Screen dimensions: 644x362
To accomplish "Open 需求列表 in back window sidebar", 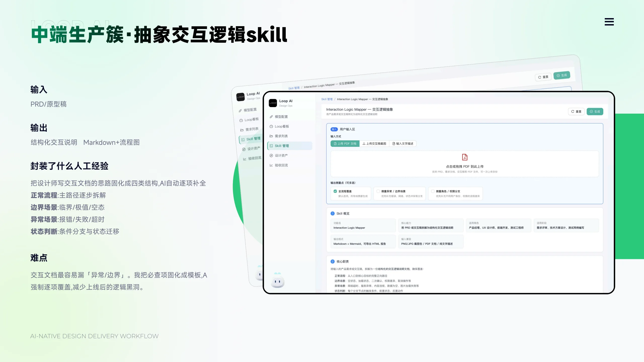I will [249, 129].
